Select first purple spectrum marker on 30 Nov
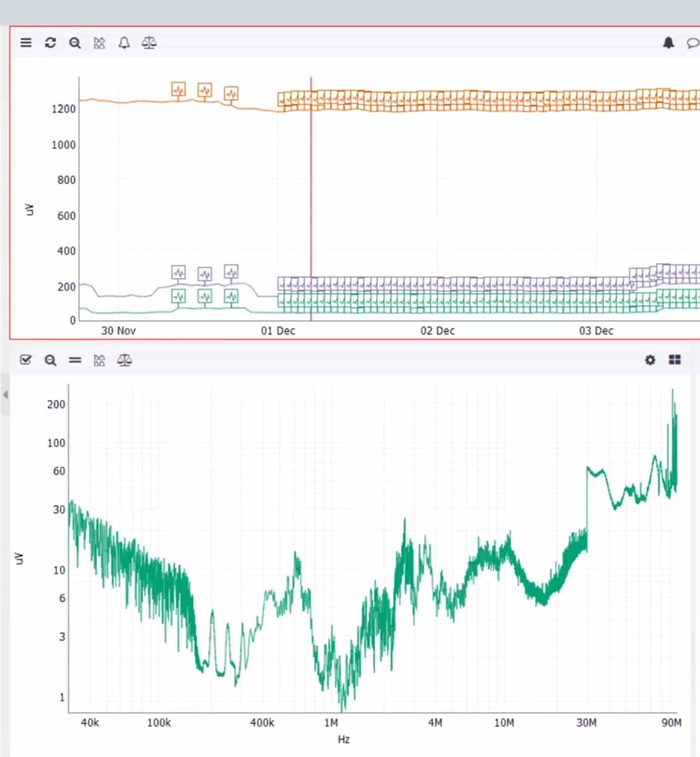The width and height of the screenshot is (700, 757). coord(178,273)
